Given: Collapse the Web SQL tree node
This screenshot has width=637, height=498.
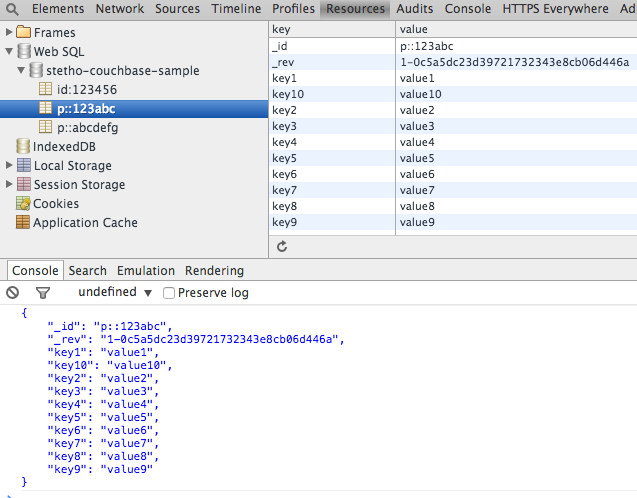Looking at the screenshot, I should [x=9, y=51].
